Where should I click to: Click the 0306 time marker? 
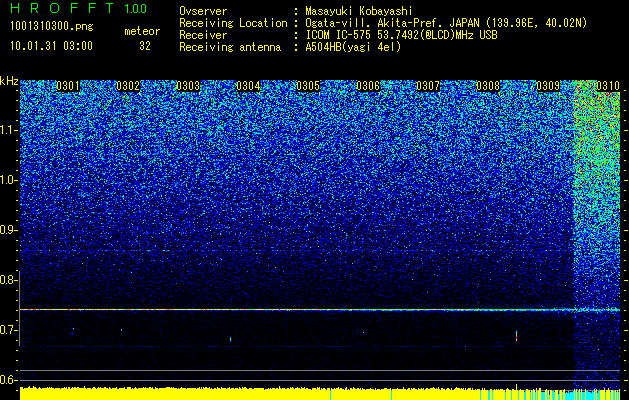click(x=368, y=86)
